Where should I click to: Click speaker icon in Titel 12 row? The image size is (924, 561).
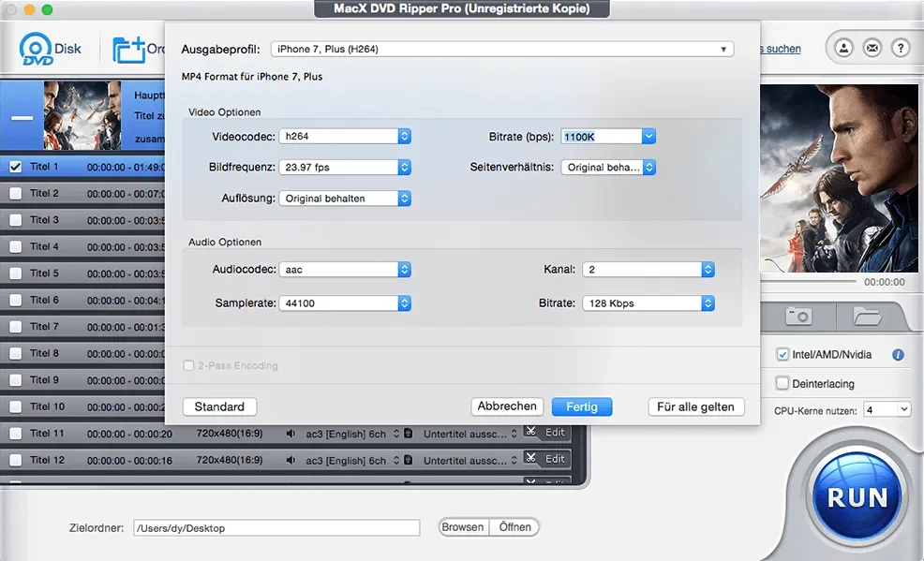tap(291, 460)
